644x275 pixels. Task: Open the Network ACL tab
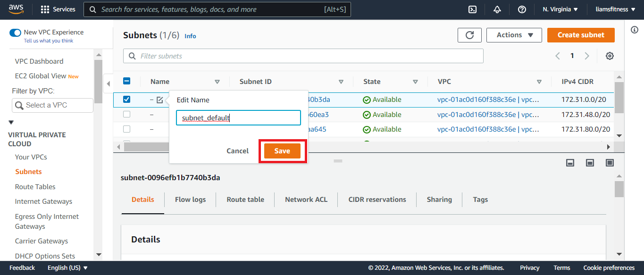point(306,200)
